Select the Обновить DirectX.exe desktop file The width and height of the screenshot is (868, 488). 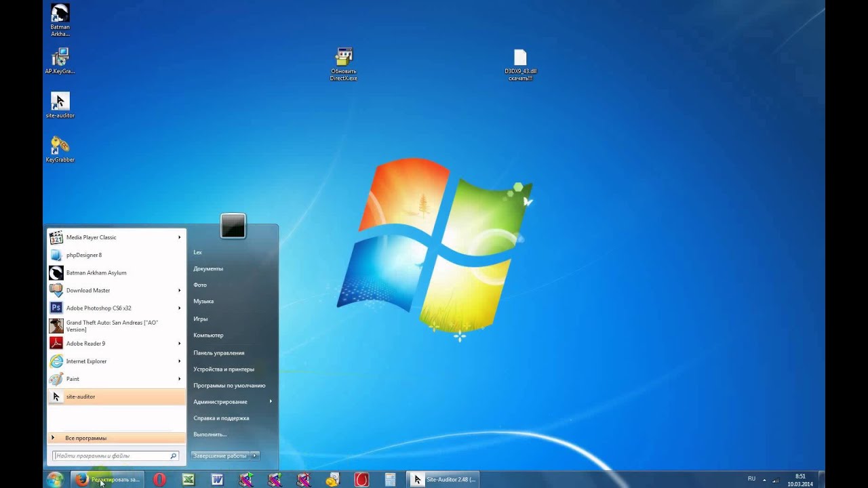click(x=344, y=64)
